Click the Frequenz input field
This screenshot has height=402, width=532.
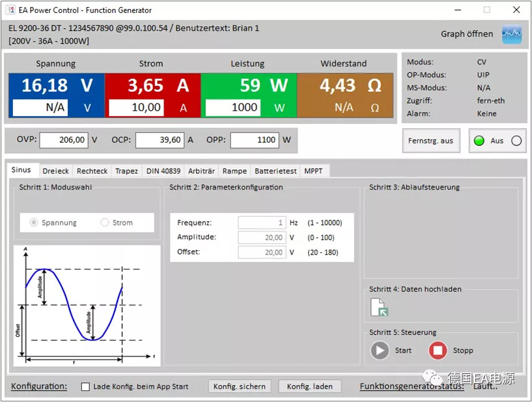262,223
